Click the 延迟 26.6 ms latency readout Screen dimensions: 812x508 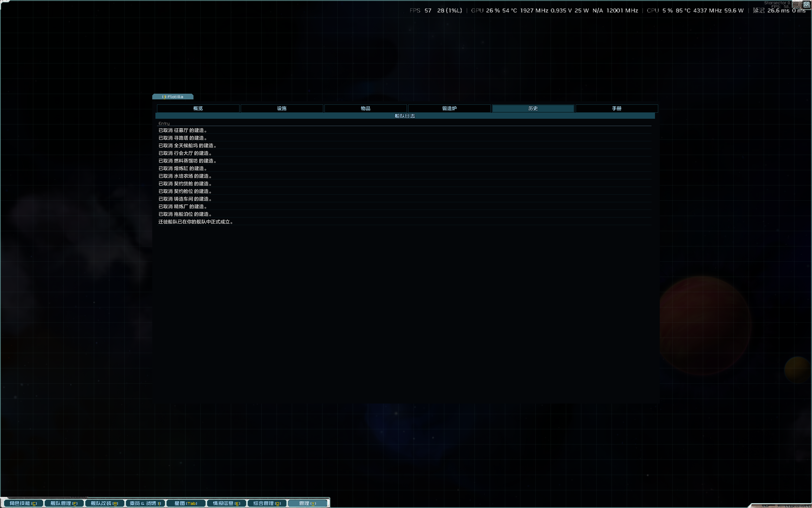771,10
